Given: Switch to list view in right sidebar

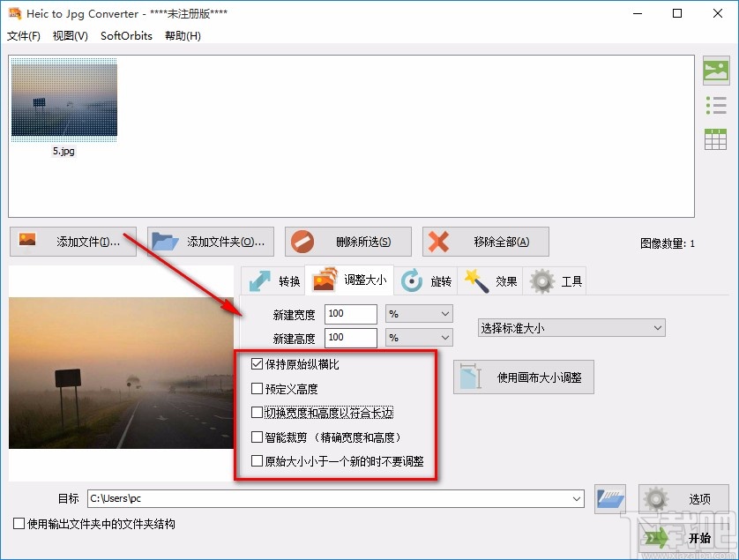Looking at the screenshot, I should coord(716,105).
